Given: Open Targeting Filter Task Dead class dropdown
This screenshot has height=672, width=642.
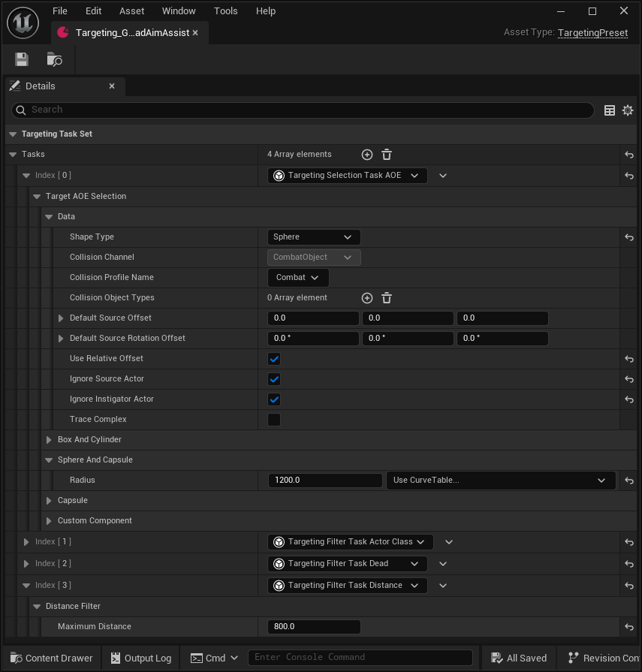Looking at the screenshot, I should pos(347,564).
